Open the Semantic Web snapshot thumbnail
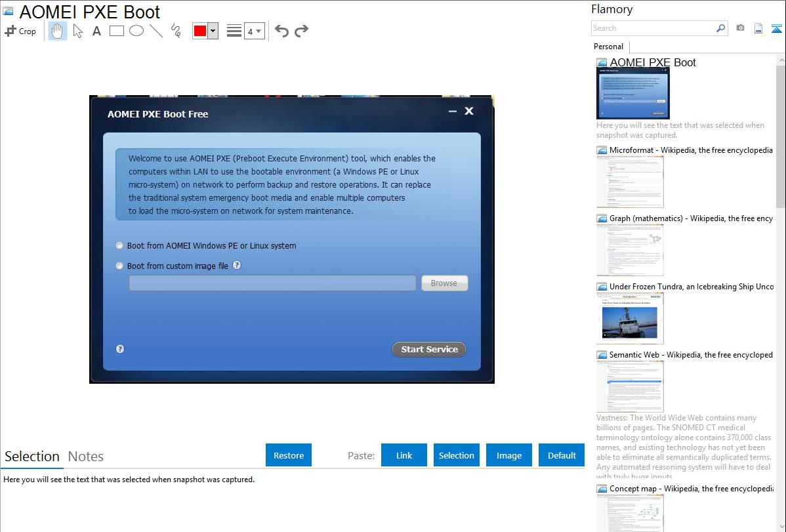786x532 pixels. 630,386
